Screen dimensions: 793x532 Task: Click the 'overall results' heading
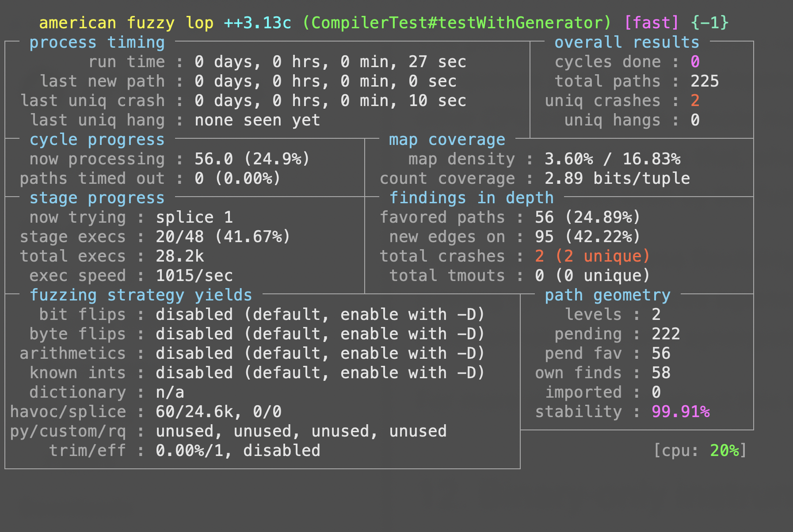(627, 42)
